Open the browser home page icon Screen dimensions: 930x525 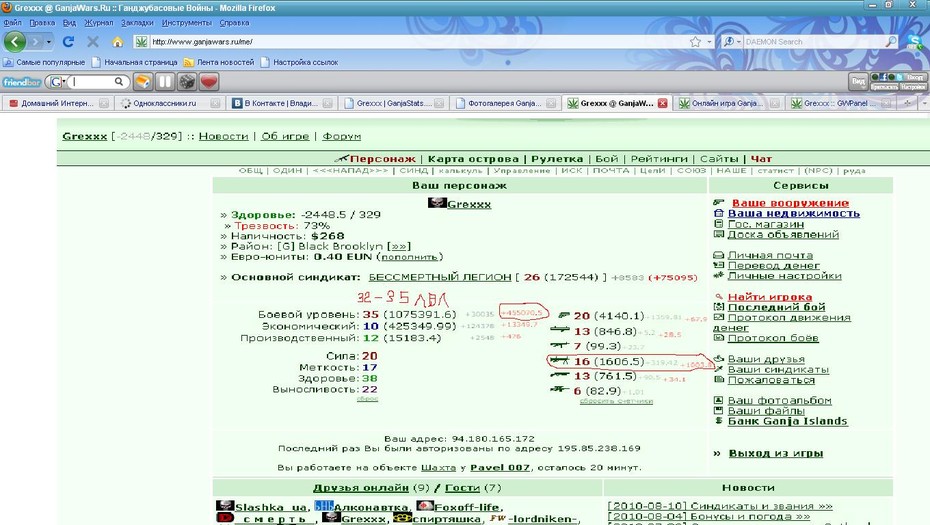[x=117, y=42]
